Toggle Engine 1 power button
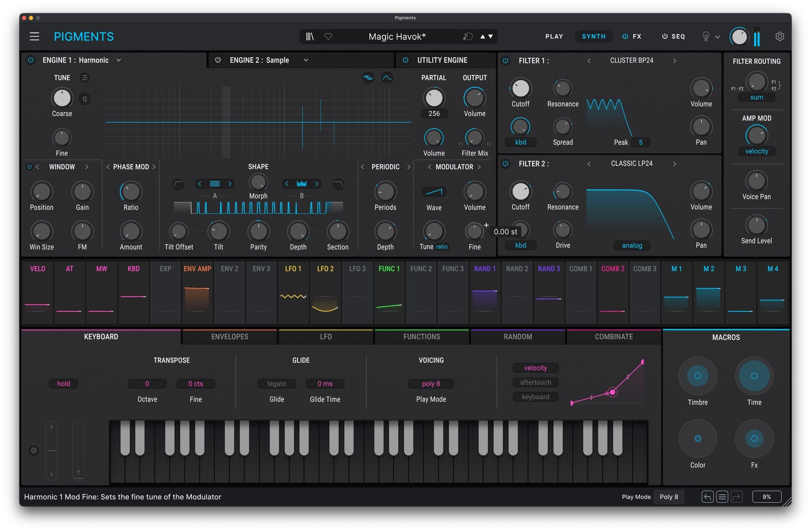Screen dimensions: 811x532 [x=30, y=60]
